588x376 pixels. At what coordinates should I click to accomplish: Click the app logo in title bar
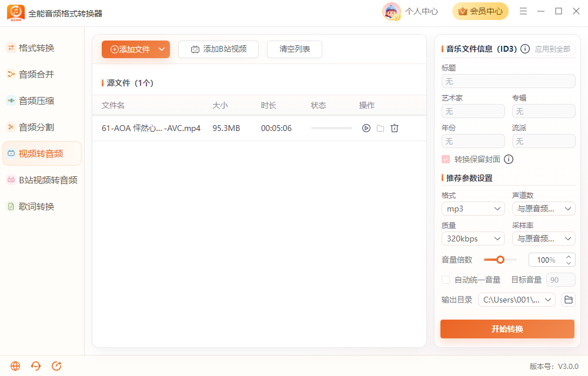click(16, 13)
